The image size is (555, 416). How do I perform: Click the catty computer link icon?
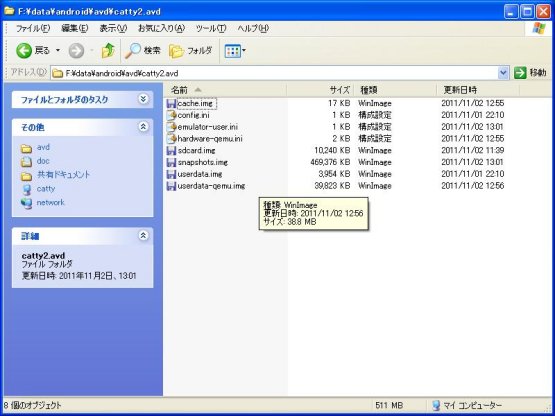[x=27, y=189]
